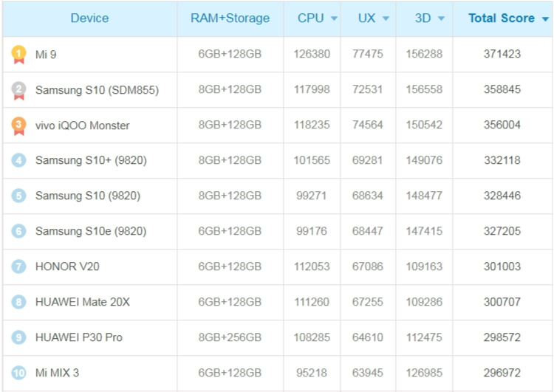Click the gold rank 1 medal icon

(18, 55)
